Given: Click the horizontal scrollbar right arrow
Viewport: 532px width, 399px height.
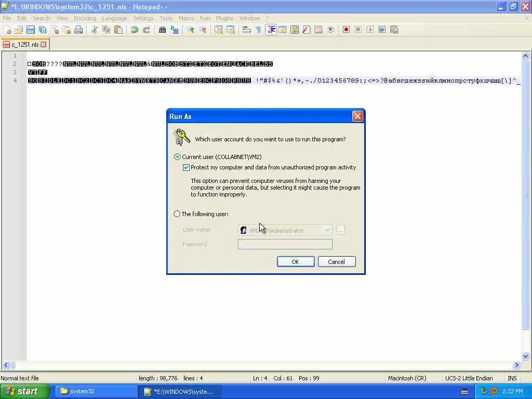Looking at the screenshot, I should coord(516,365).
